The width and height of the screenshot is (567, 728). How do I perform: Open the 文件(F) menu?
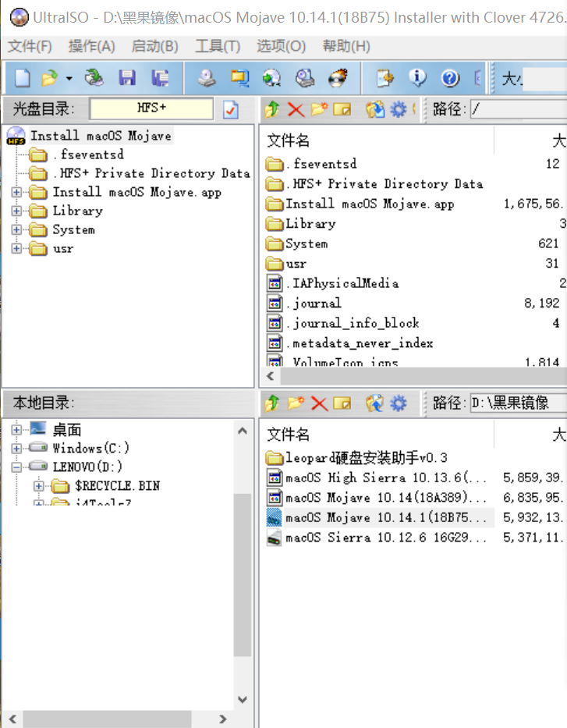click(x=30, y=46)
